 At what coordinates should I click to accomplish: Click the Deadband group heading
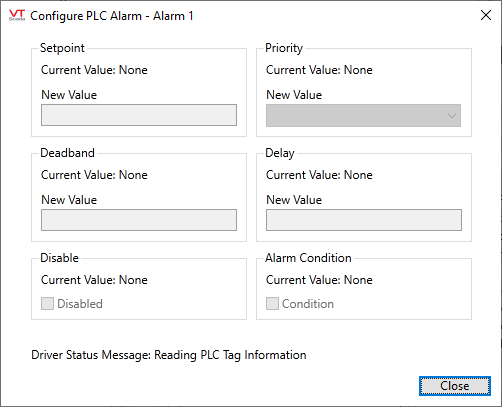pyautogui.click(x=67, y=153)
